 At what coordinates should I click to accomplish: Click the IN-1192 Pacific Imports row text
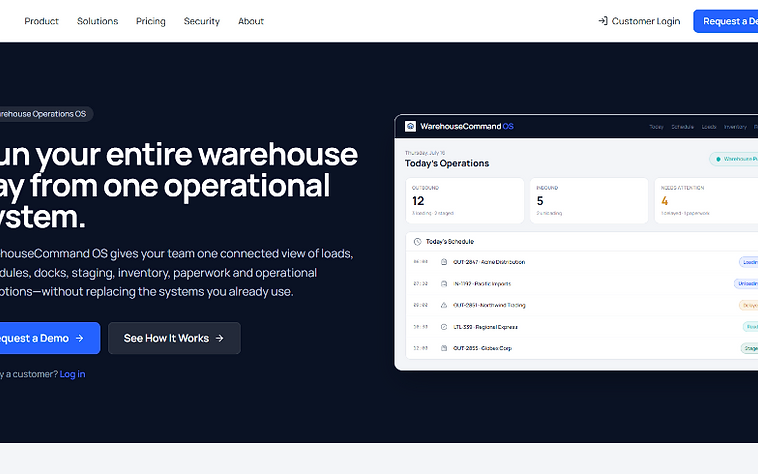coord(482,284)
